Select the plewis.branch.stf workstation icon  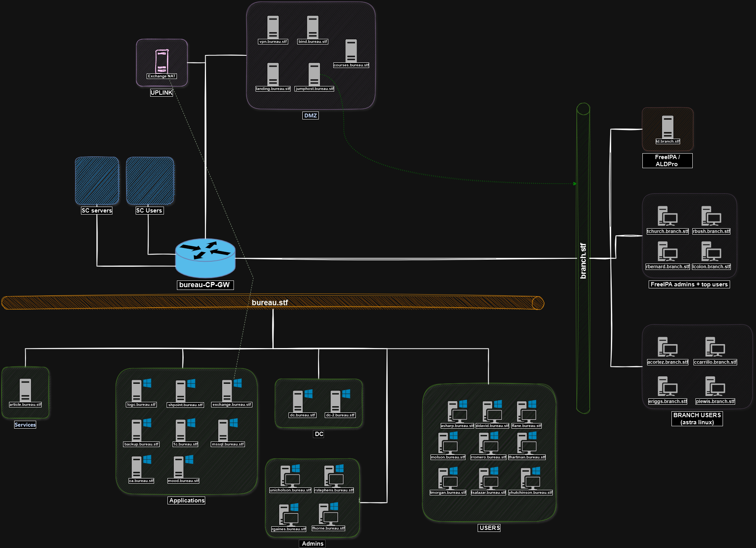click(x=714, y=387)
